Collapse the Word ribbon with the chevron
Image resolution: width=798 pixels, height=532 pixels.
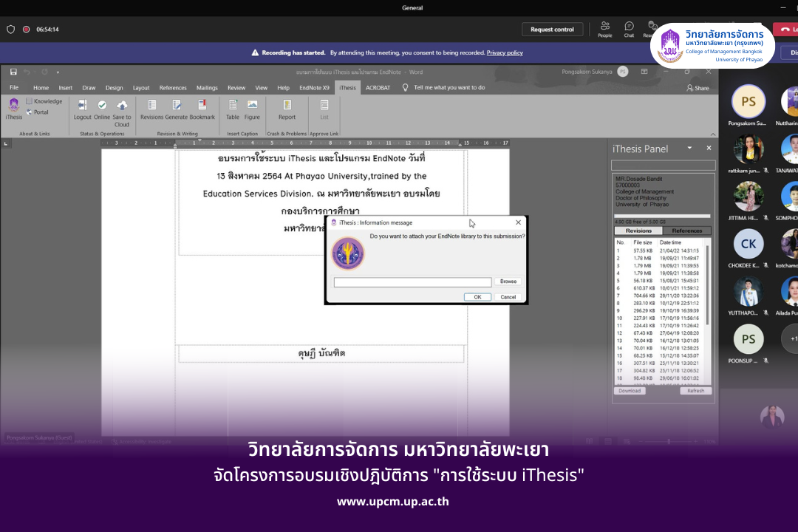coord(712,134)
